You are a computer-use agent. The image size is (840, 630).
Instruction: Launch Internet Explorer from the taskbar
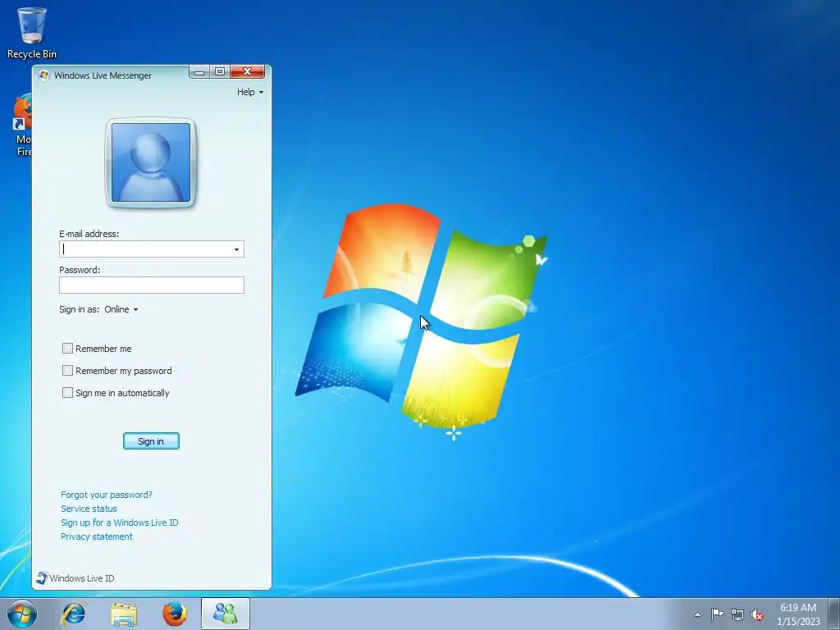pyautogui.click(x=73, y=614)
